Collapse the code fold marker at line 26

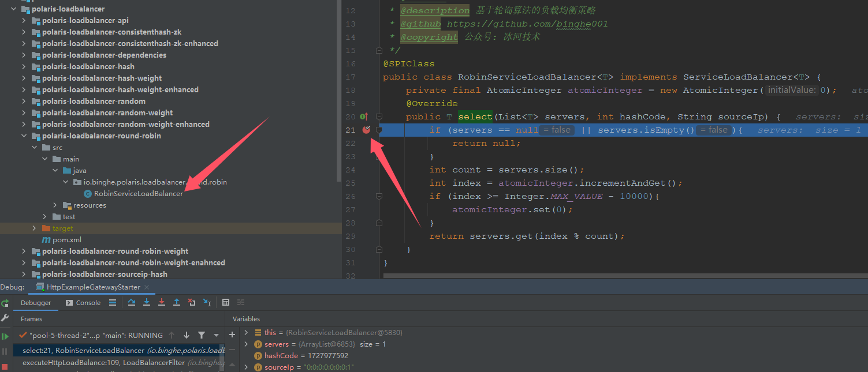[x=379, y=196]
